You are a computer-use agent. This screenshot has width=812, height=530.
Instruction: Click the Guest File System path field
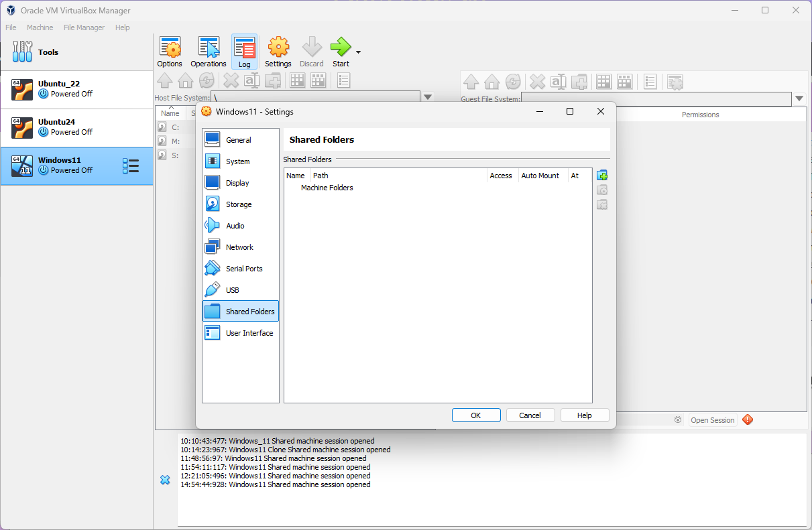pos(656,99)
